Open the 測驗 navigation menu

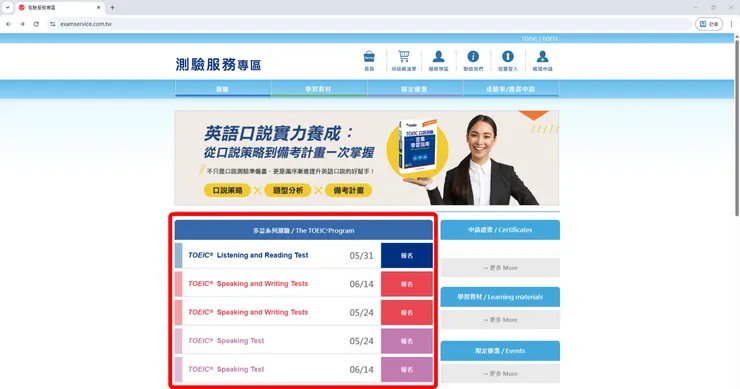[x=223, y=89]
